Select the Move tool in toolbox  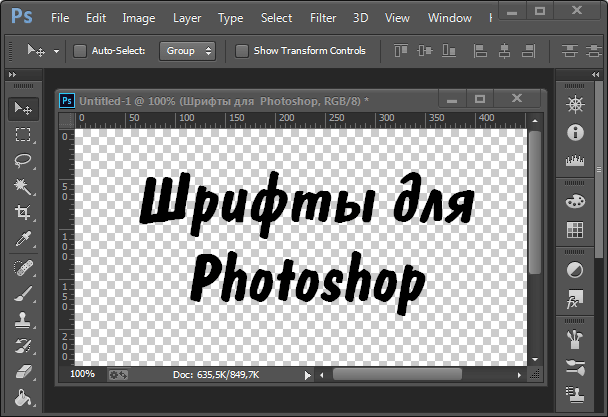(23, 108)
